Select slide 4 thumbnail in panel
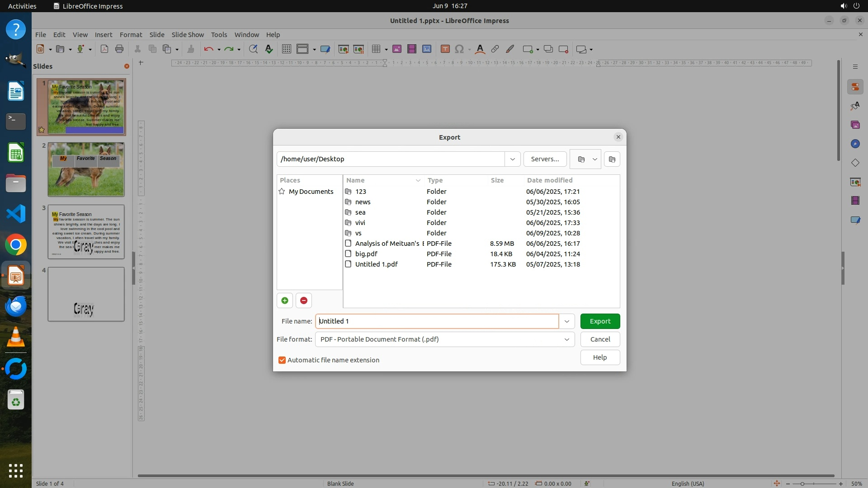The image size is (868, 488). coord(86,294)
